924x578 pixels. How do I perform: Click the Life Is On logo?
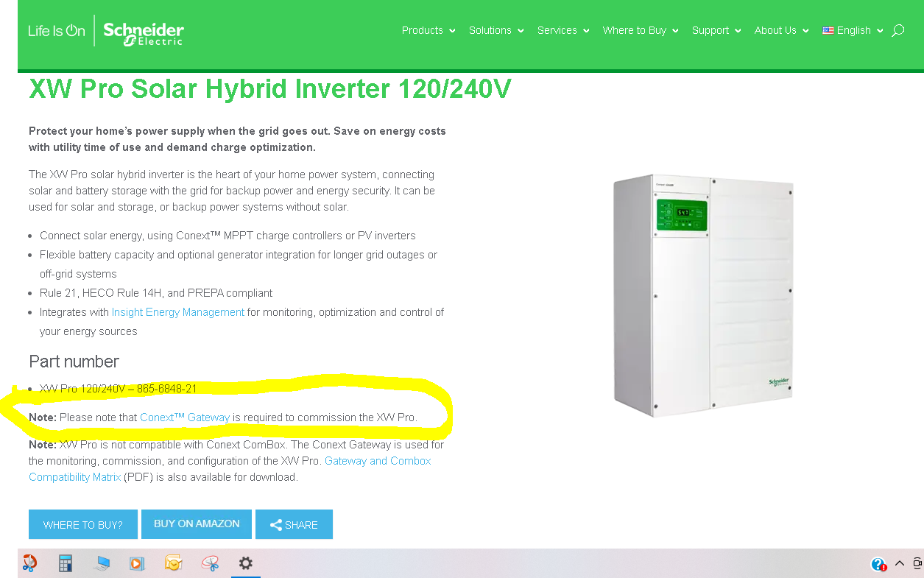click(x=57, y=31)
